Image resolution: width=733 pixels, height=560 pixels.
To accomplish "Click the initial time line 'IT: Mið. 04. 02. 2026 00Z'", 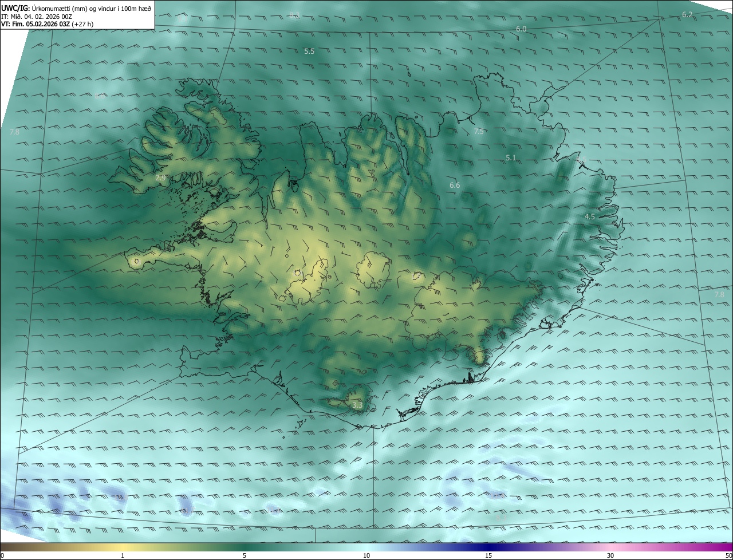I will coord(36,16).
